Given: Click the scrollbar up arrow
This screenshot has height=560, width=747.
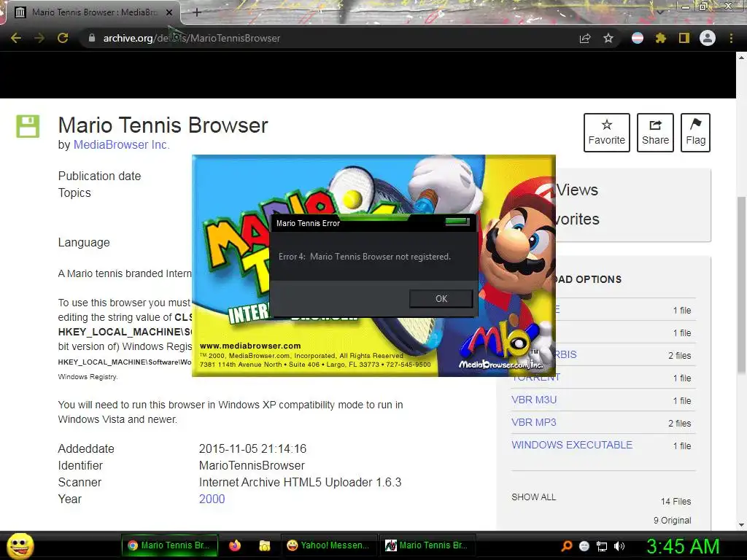Looking at the screenshot, I should click(x=741, y=58).
